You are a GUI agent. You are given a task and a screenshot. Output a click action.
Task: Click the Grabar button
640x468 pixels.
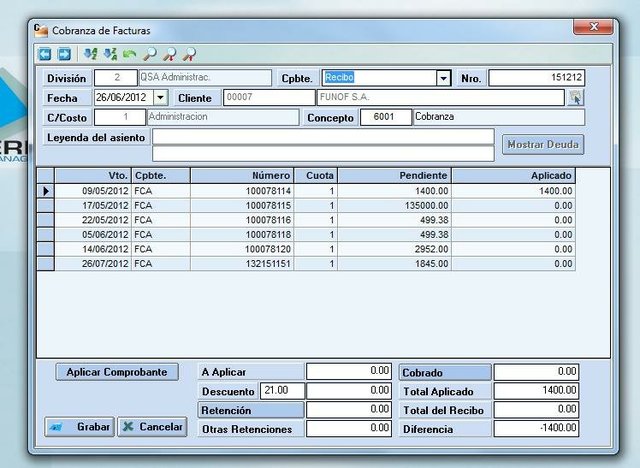(80, 427)
